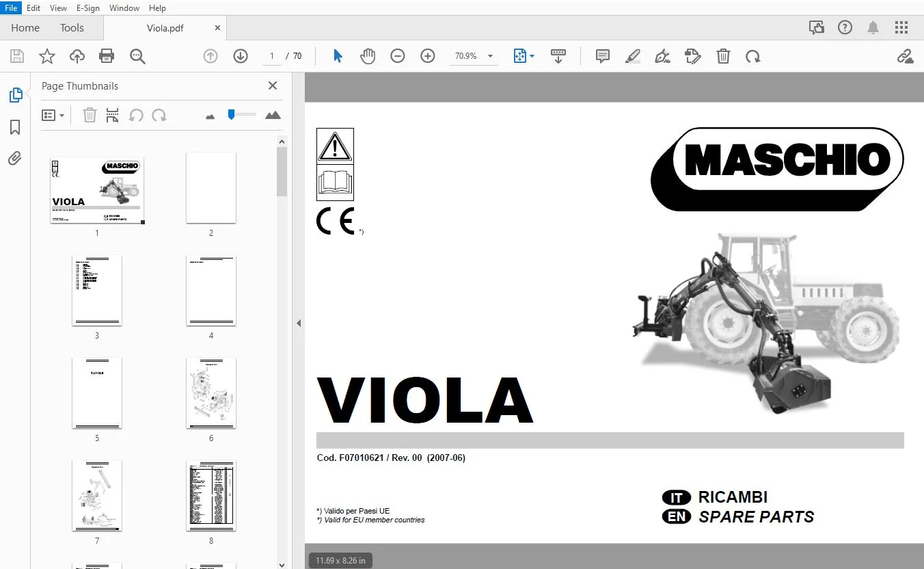Click the current page number field

[x=272, y=56]
